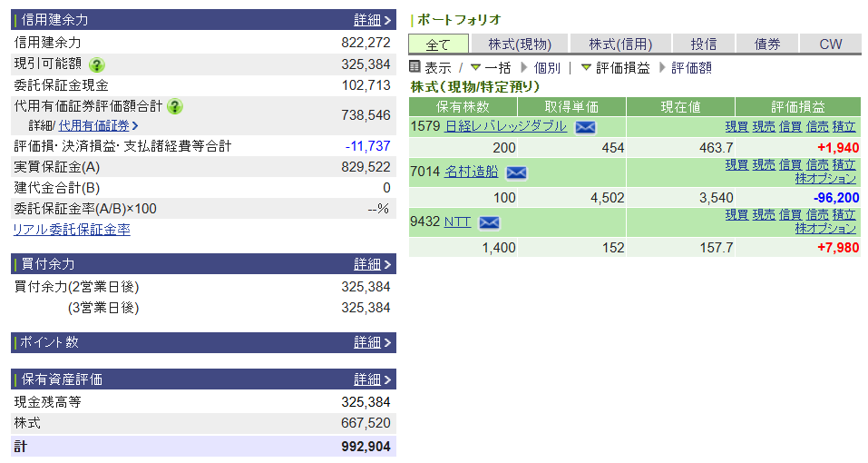Image resolution: width=868 pixels, height=463 pixels.
Task: Open the mail alert icon for NTT
Action: [489, 222]
